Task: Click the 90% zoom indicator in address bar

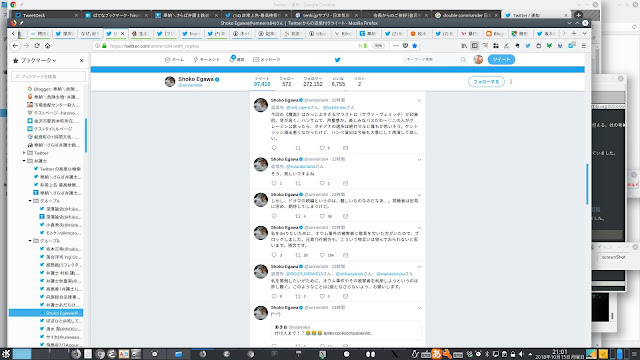Action: [378, 46]
